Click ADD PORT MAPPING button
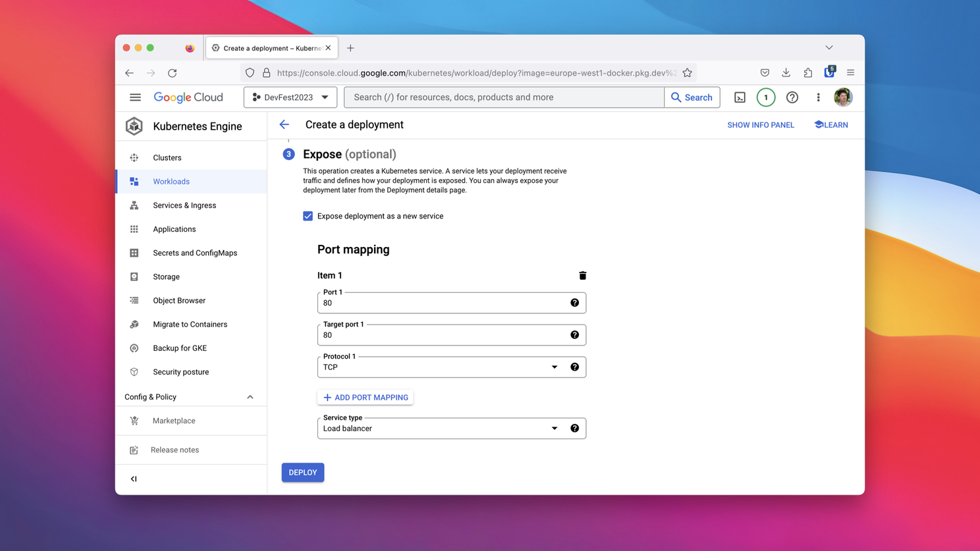 (366, 398)
